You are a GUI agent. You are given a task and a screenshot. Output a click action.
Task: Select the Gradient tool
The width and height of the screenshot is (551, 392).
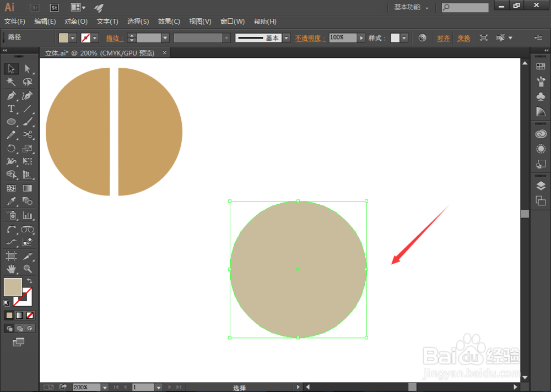28,188
